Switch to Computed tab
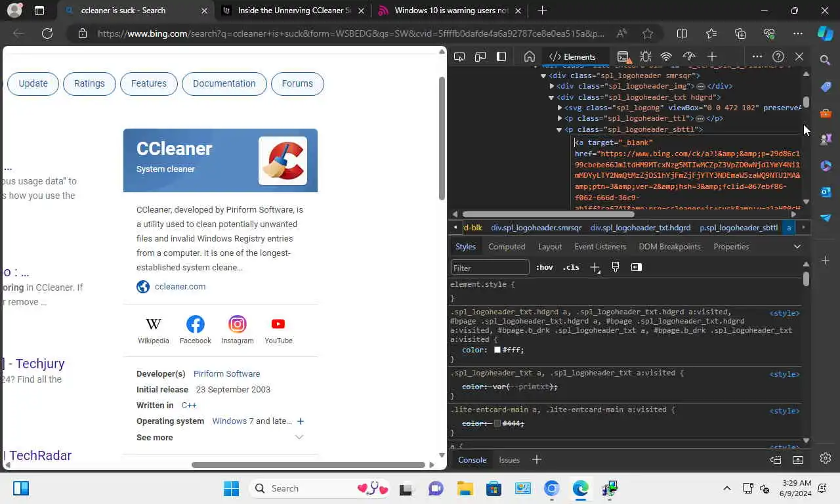840x504 pixels. pyautogui.click(x=507, y=247)
